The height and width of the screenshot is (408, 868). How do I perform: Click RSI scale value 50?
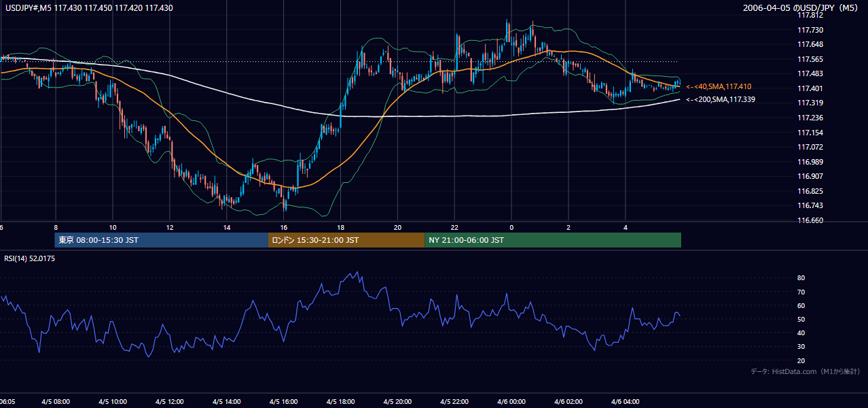(x=801, y=319)
